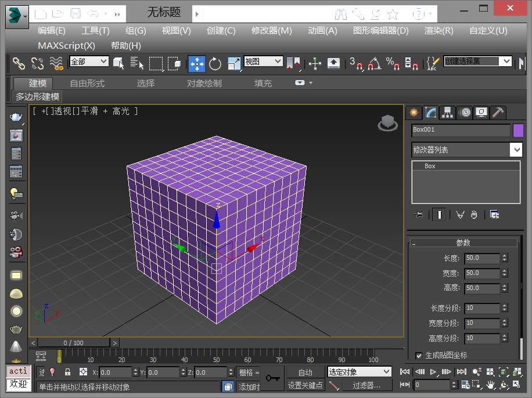Click the 自动 auto key button
532x398 pixels.
tap(305, 372)
